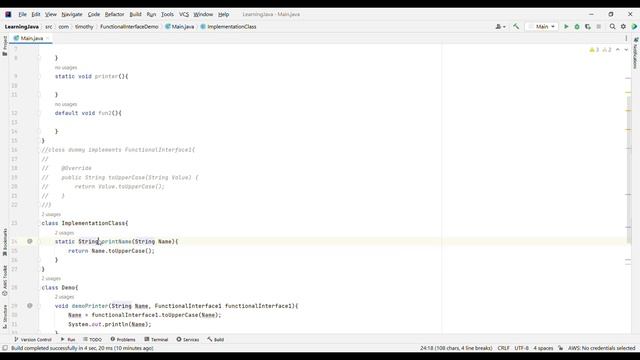Click LearningJava breadcrumb
Image resolution: width=640 pixels, height=360 pixels.
coord(22,27)
